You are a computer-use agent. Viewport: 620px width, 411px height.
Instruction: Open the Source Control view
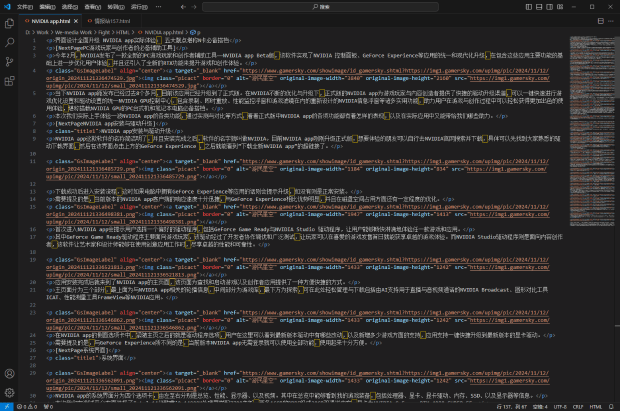[x=9, y=62]
